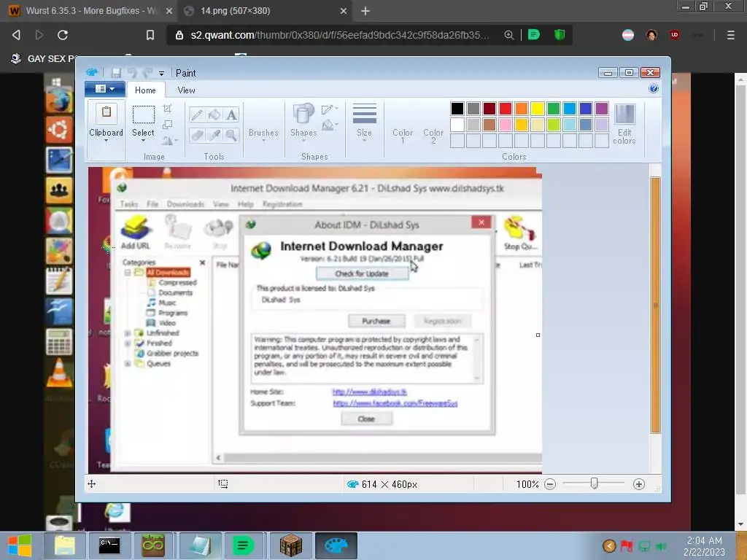Open the Rotate or flip dropdown
This screenshot has width=747, height=560.
pyautogui.click(x=169, y=141)
